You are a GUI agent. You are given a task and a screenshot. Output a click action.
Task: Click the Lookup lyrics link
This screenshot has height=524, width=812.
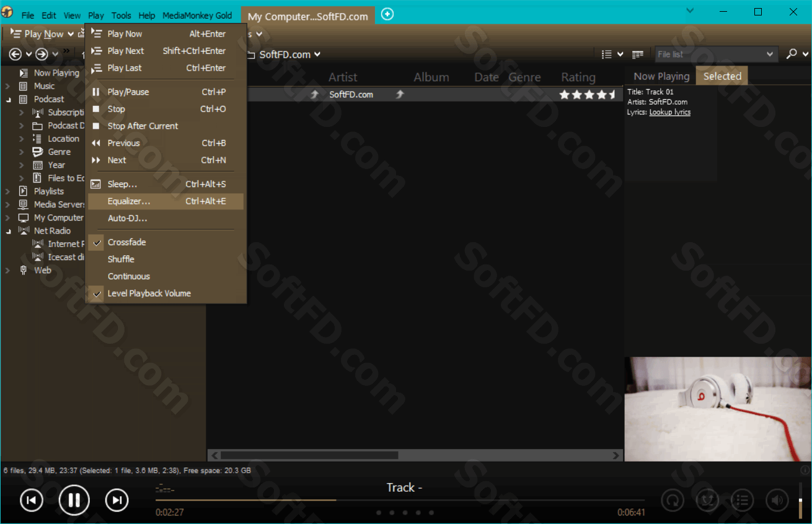click(x=669, y=112)
